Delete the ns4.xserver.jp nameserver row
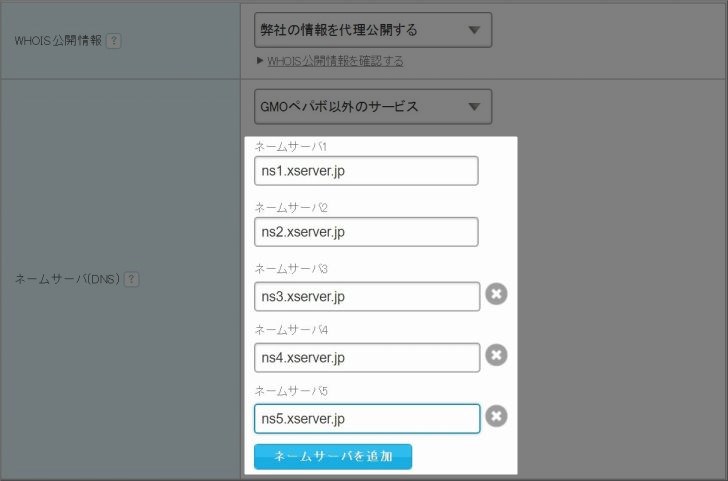The width and height of the screenshot is (728, 481). [x=496, y=355]
